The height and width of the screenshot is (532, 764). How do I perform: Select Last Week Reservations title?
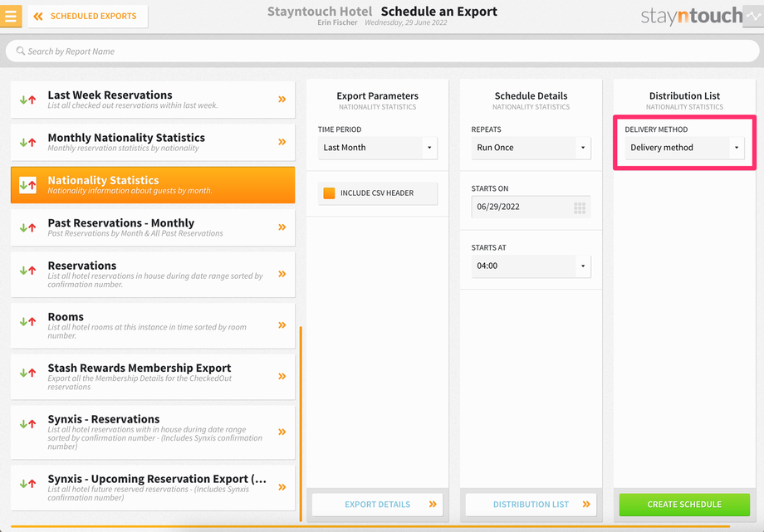[110, 95]
